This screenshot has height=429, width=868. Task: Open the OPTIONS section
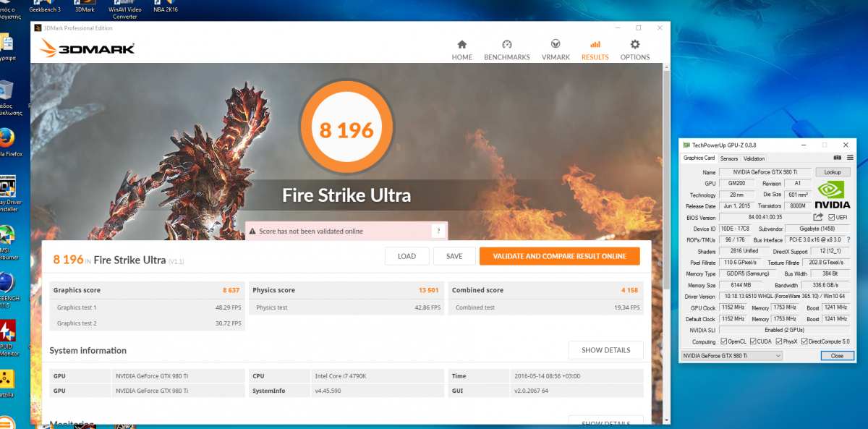pos(635,51)
